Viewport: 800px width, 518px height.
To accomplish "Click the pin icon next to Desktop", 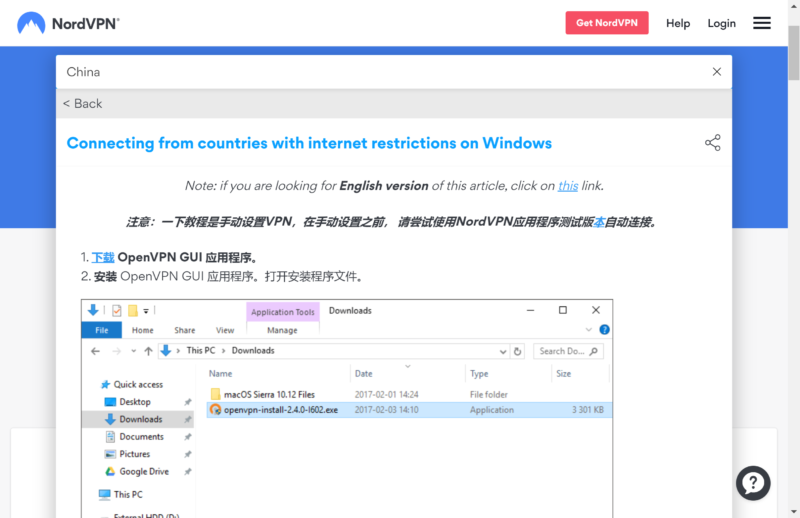I will click(x=188, y=402).
